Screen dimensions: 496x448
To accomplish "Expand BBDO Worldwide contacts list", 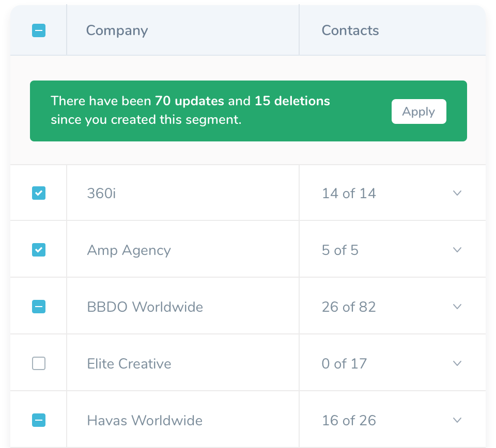I will tap(457, 307).
